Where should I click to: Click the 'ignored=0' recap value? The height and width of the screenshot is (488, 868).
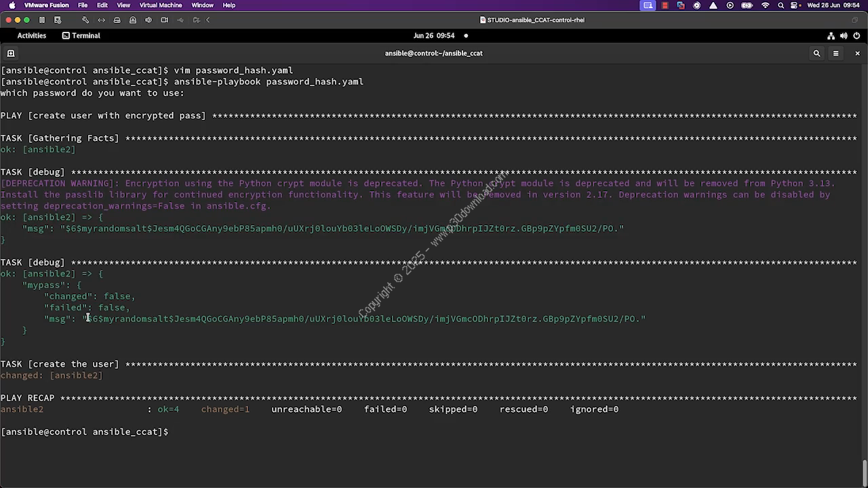[594, 409]
